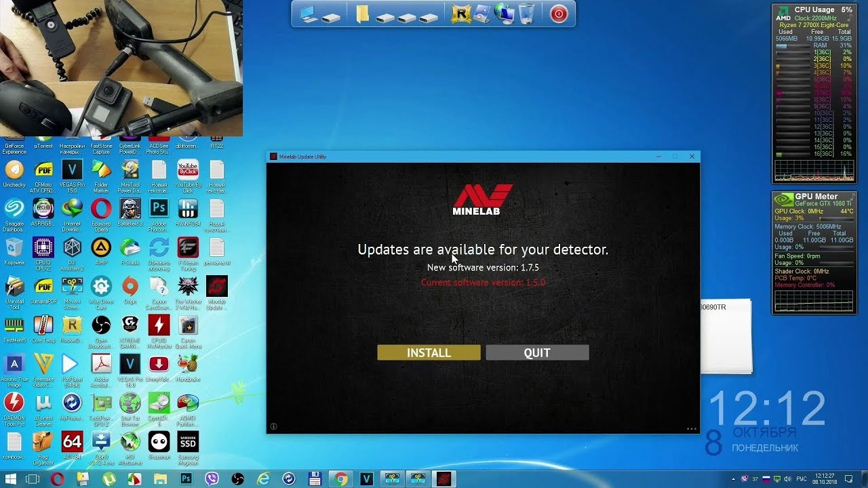The width and height of the screenshot is (868, 488).
Task: Open the Wise Driver Care desktop icon
Action: 101,291
